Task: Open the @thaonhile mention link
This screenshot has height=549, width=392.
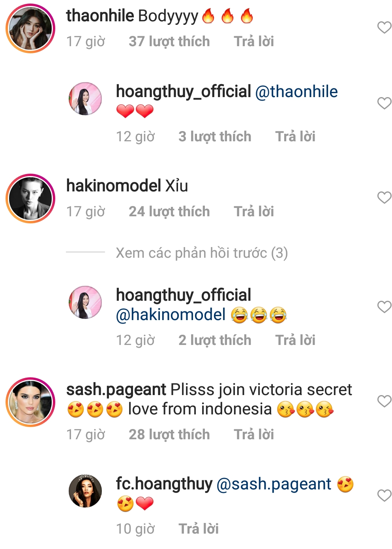Action: [x=296, y=92]
